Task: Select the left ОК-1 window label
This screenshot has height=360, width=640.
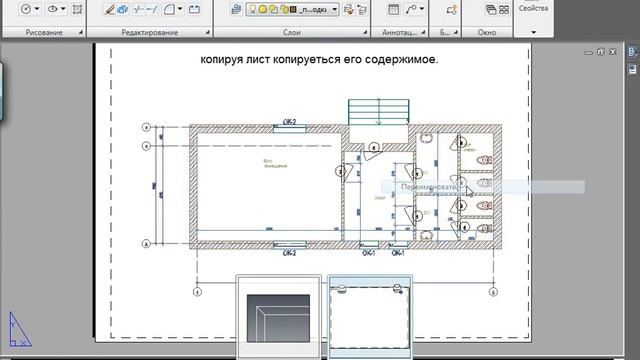Action: (369, 253)
